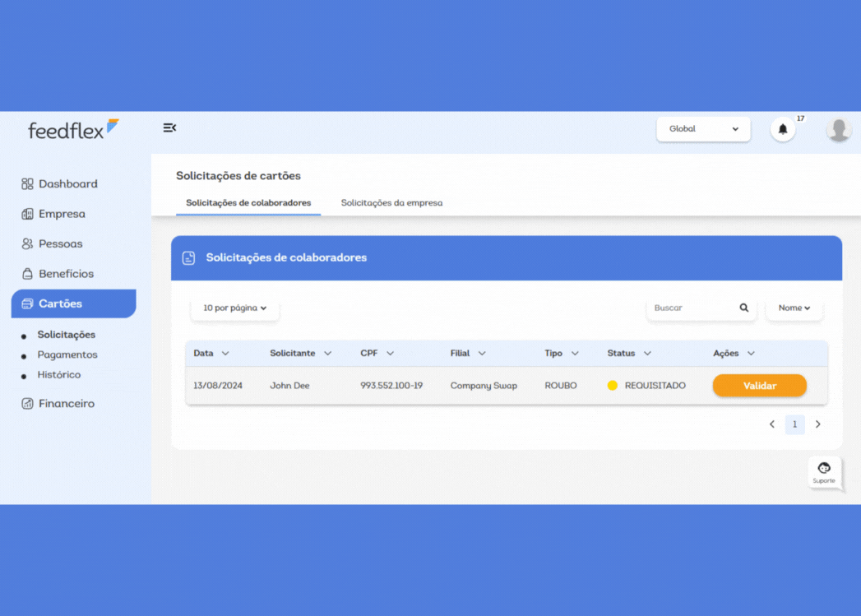Click the search magnifier icon

pyautogui.click(x=743, y=308)
